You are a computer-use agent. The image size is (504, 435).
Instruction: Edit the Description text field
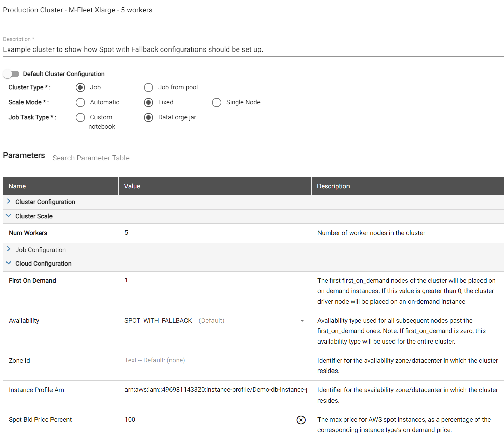point(253,49)
